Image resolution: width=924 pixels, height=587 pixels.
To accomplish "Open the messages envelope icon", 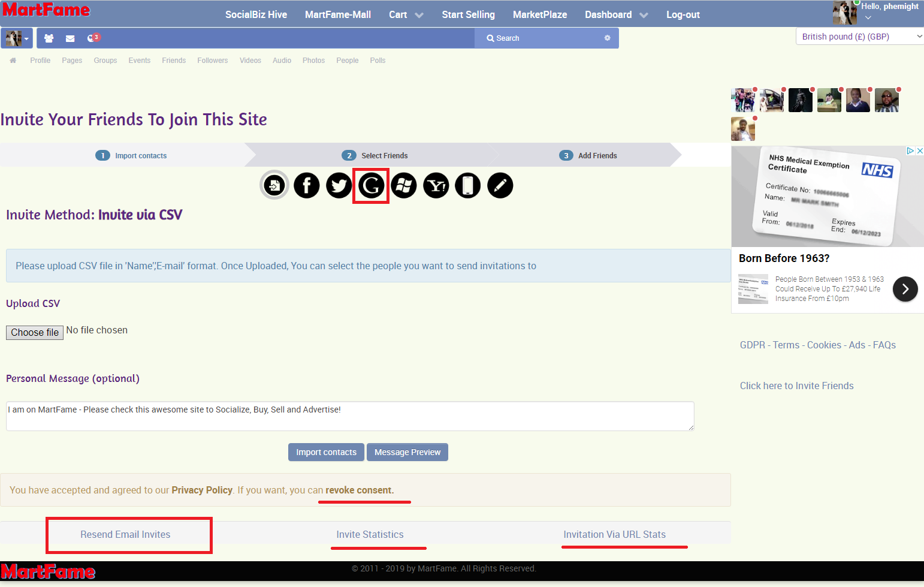I will [x=70, y=38].
